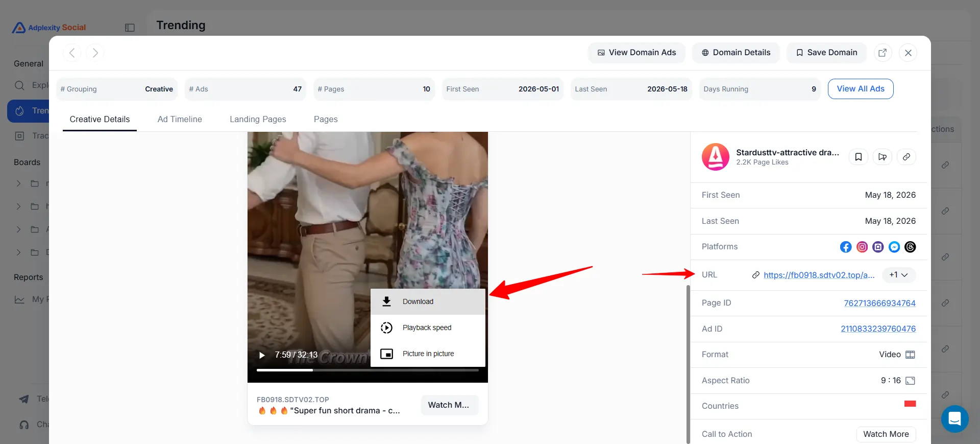Viewport: 980px width, 444px height.
Task: Expand the fourth Boards folder
Action: (18, 252)
